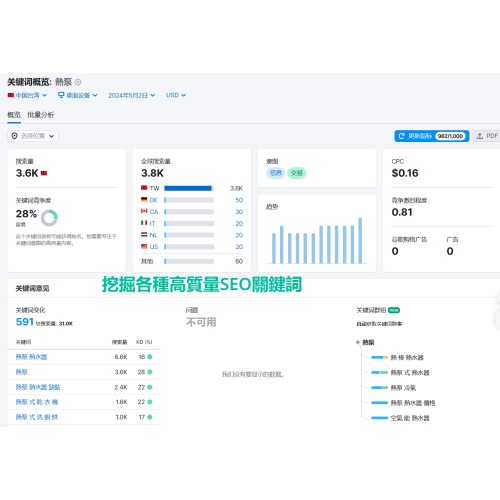This screenshot has width=500, height=500.
Task: Open the first keyword in variations table
Action: coord(31,357)
